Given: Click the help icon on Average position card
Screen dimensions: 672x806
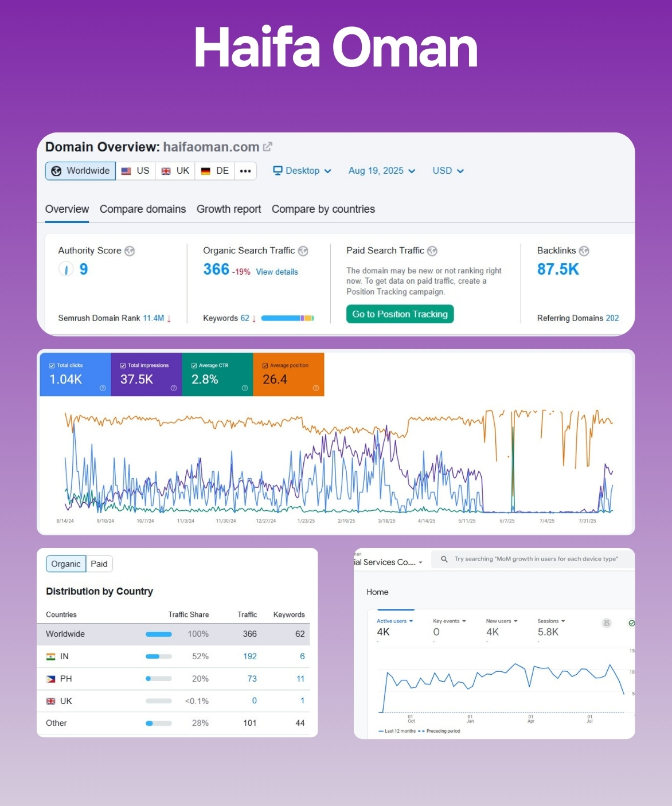Looking at the screenshot, I should click(315, 388).
